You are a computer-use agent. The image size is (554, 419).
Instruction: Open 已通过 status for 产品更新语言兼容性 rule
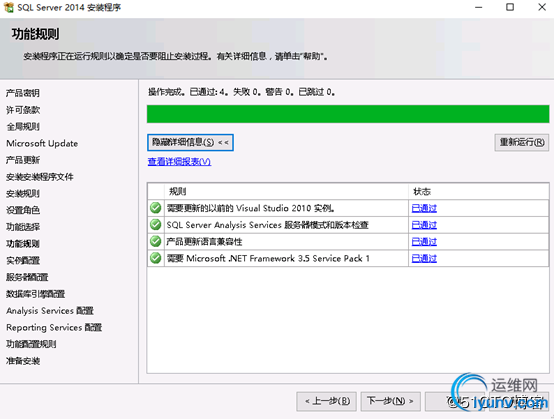(x=424, y=242)
